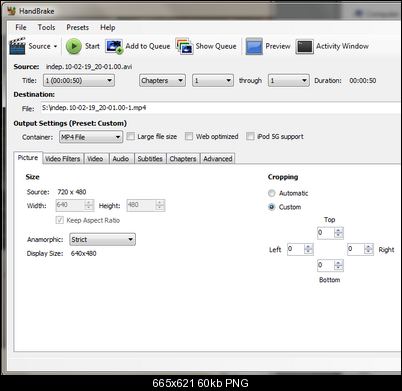Open the Title dropdown
The image size is (402, 391).
tap(79, 80)
